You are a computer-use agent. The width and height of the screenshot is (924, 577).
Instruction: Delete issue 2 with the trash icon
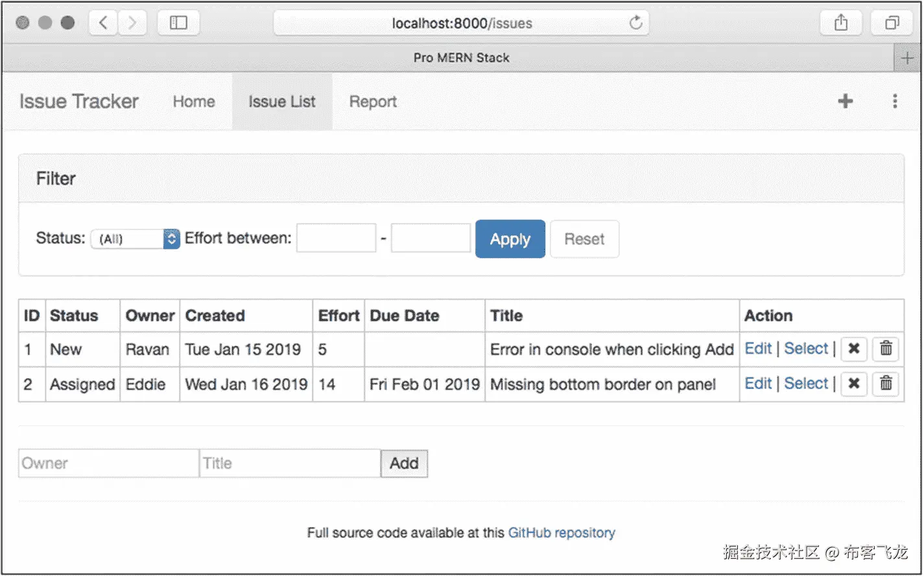(886, 384)
